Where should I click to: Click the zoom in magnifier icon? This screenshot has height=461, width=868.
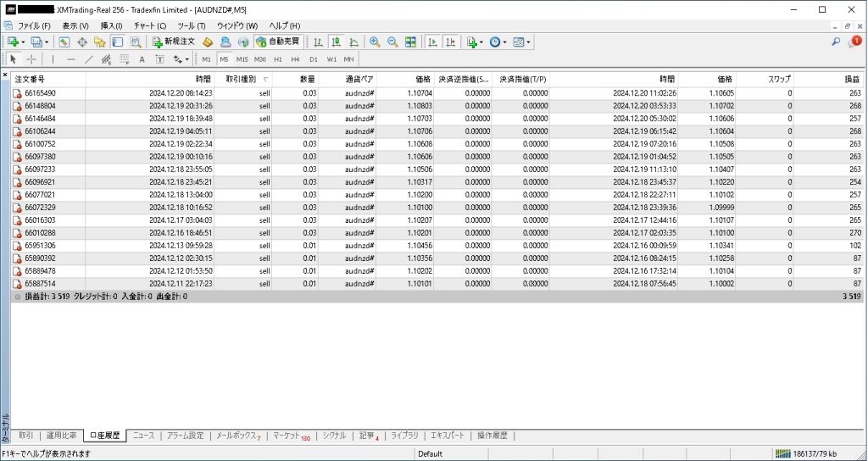click(x=375, y=42)
